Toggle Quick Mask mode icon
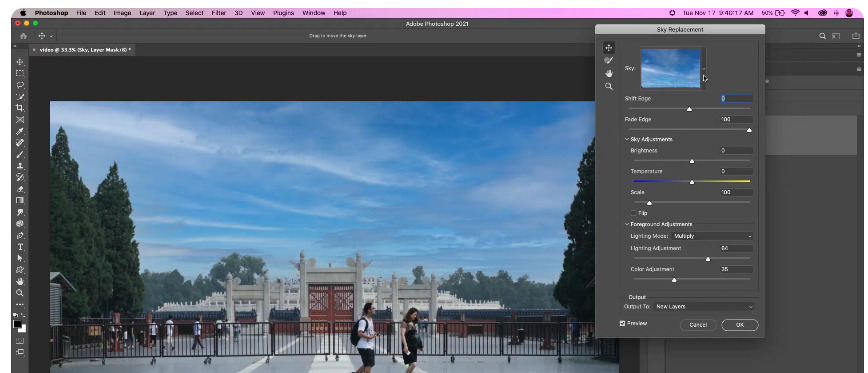868x373 pixels. point(20,340)
